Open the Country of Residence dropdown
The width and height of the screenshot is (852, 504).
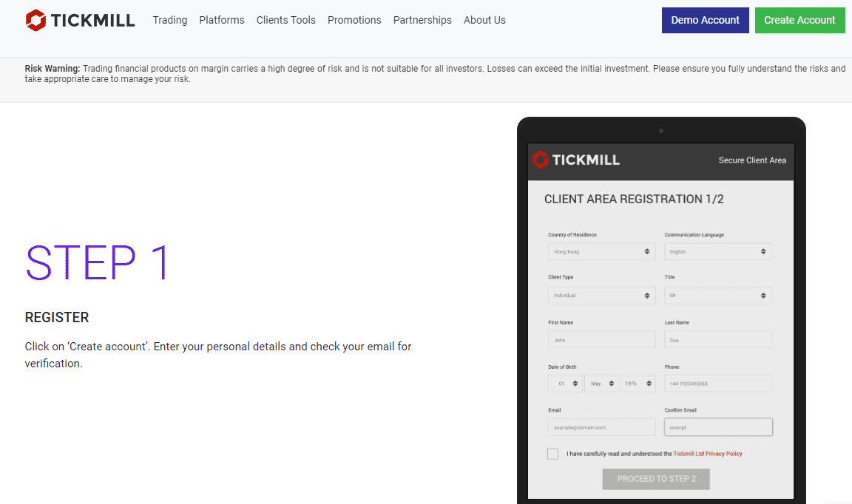tap(601, 251)
